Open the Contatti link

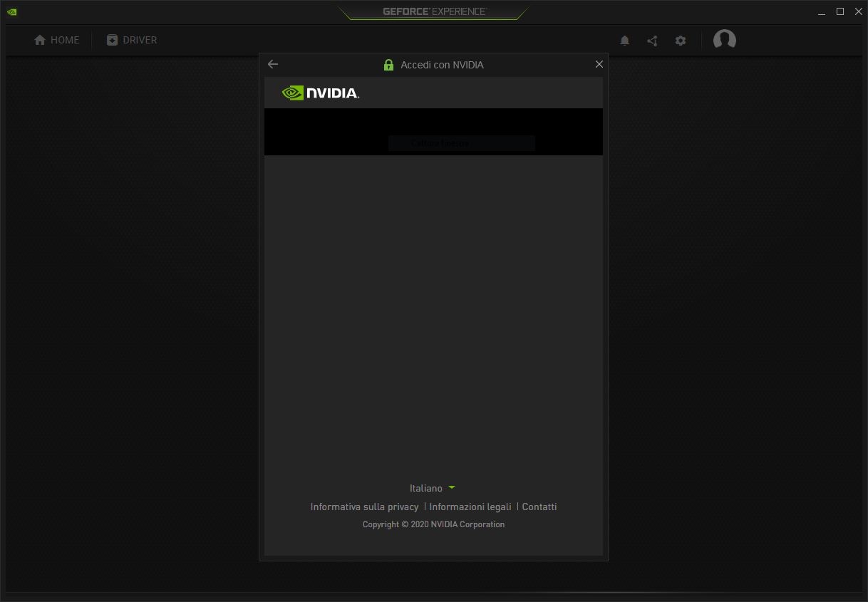pos(539,507)
